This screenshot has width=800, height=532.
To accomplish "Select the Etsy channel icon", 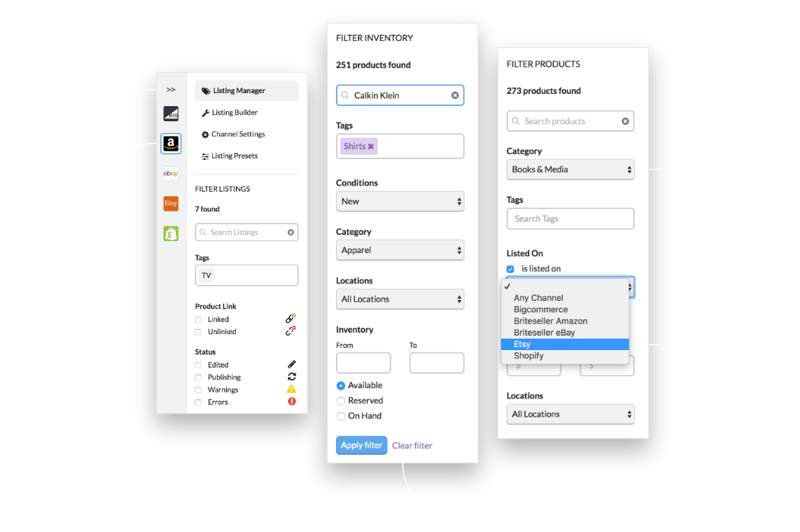I will (171, 204).
